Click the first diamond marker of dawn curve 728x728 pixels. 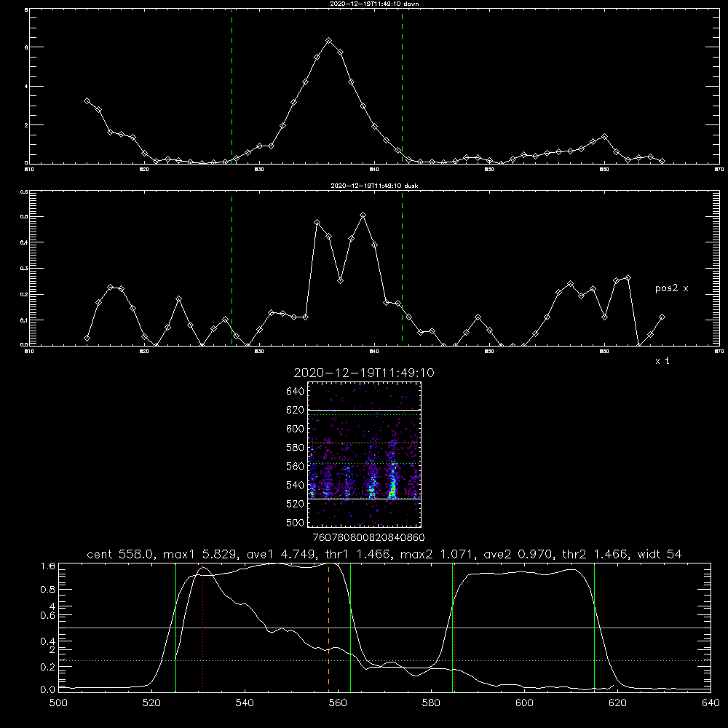click(x=87, y=100)
